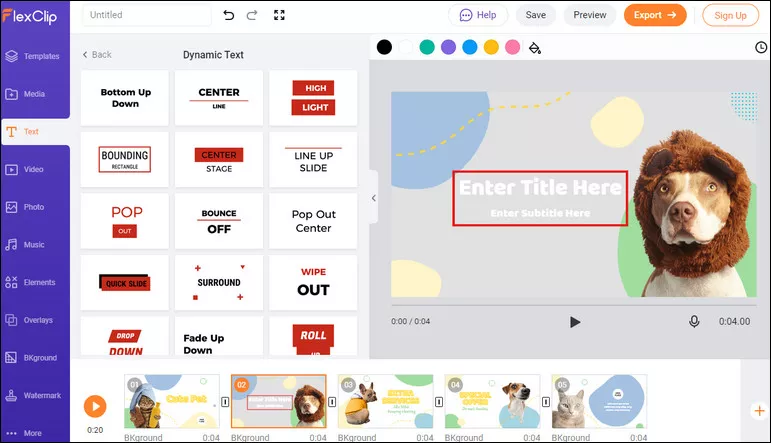Toggle fullscreen mode icon
The width and height of the screenshot is (771, 443).
(279, 15)
